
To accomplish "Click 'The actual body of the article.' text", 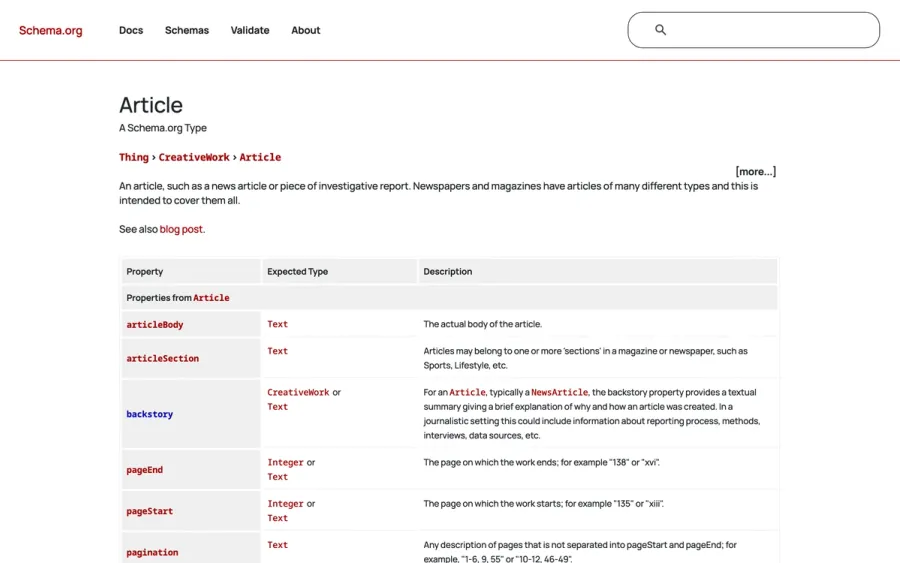I will [x=483, y=324].
